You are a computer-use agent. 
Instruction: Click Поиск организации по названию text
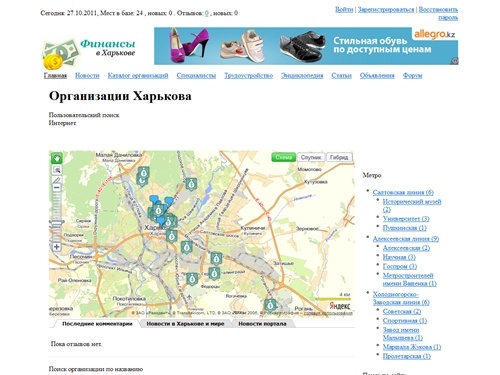tap(96, 369)
